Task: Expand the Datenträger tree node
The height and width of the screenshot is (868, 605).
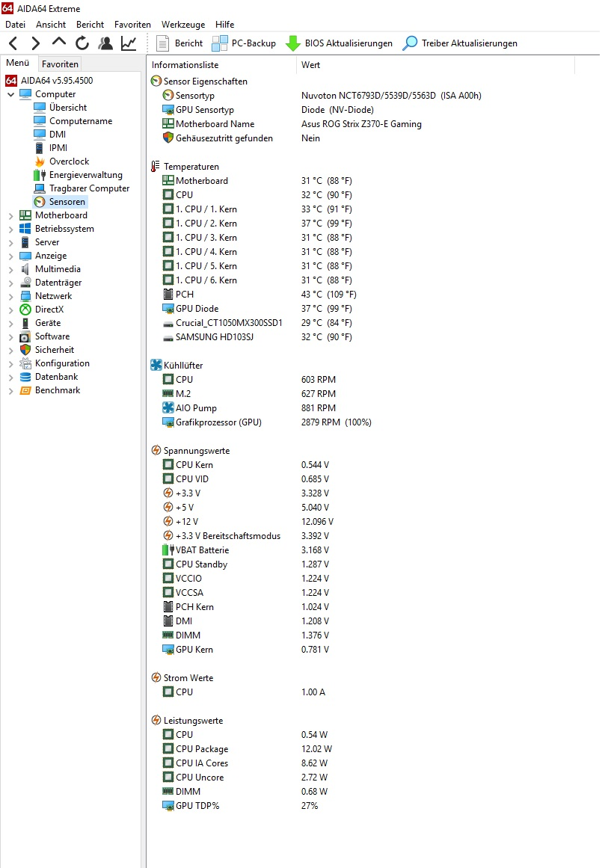Action: (10, 283)
